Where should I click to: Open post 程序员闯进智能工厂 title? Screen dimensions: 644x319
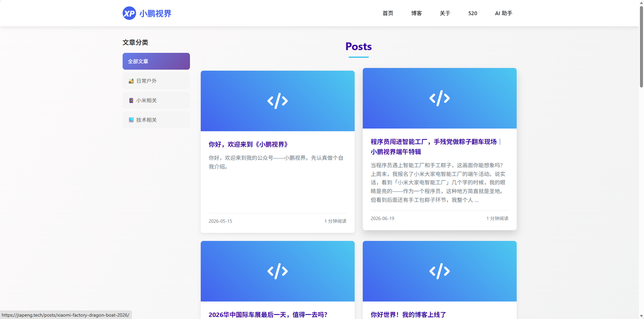436,147
